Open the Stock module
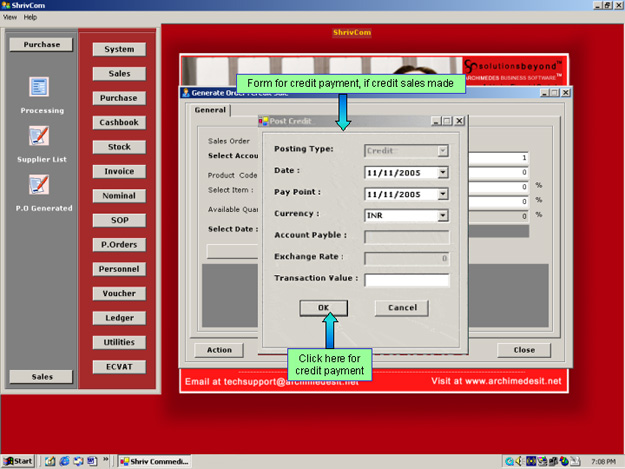Viewport: 625px width, 469px height. tap(119, 147)
